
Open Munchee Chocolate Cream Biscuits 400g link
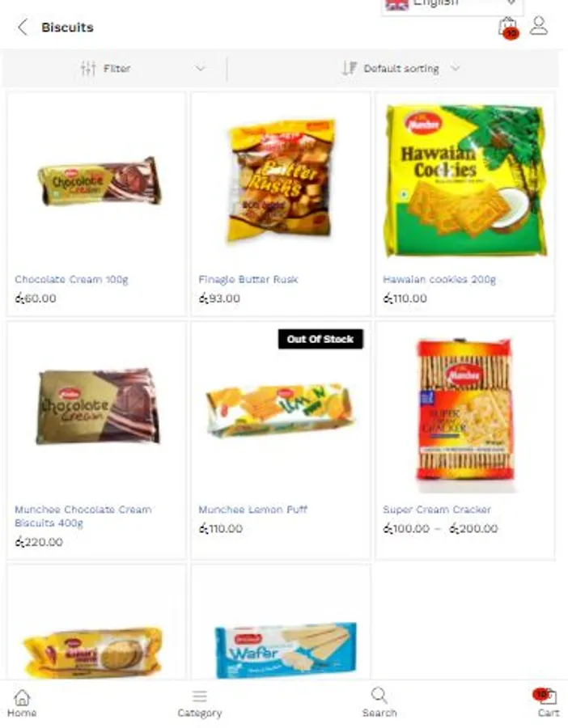coord(83,516)
